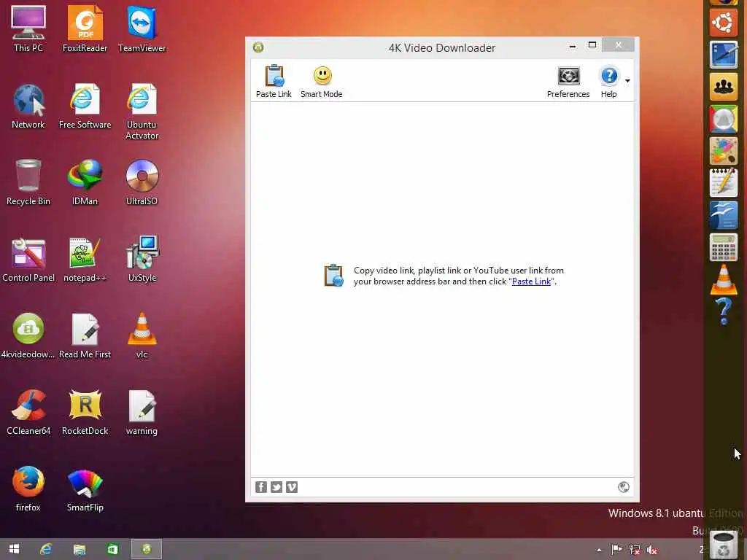Click the Paste Link toolbar icon

[x=274, y=76]
